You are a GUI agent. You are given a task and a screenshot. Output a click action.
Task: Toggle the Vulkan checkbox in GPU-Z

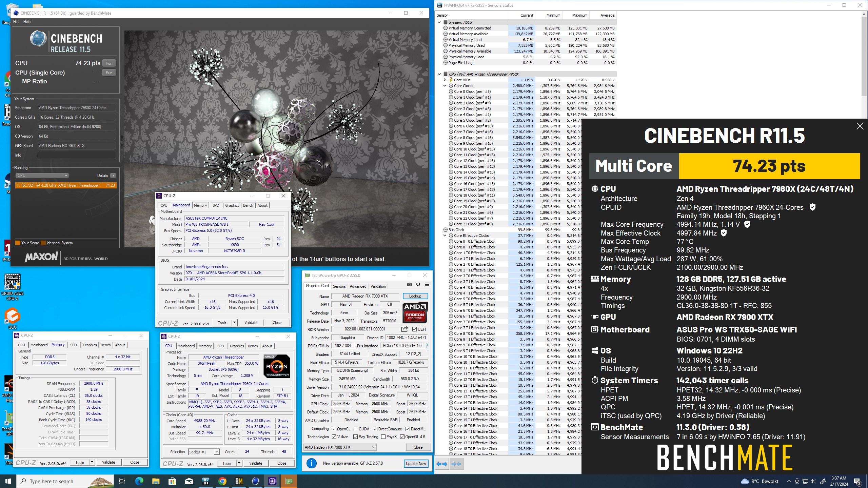[x=334, y=436]
